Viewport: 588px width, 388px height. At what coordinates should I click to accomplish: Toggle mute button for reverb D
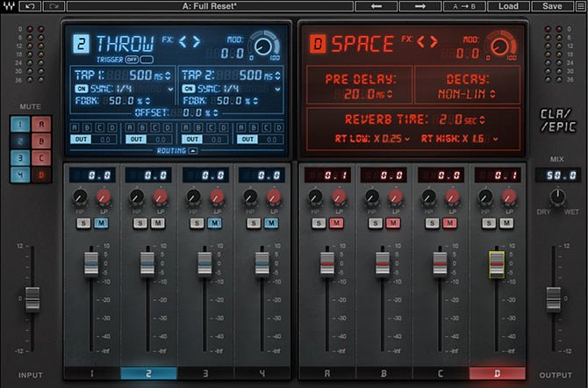point(40,176)
